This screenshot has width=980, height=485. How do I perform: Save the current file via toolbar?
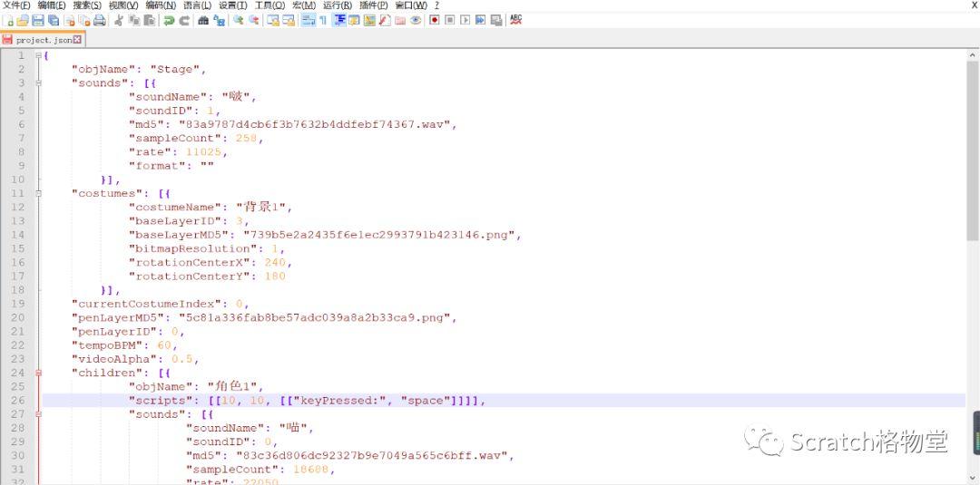(x=38, y=20)
